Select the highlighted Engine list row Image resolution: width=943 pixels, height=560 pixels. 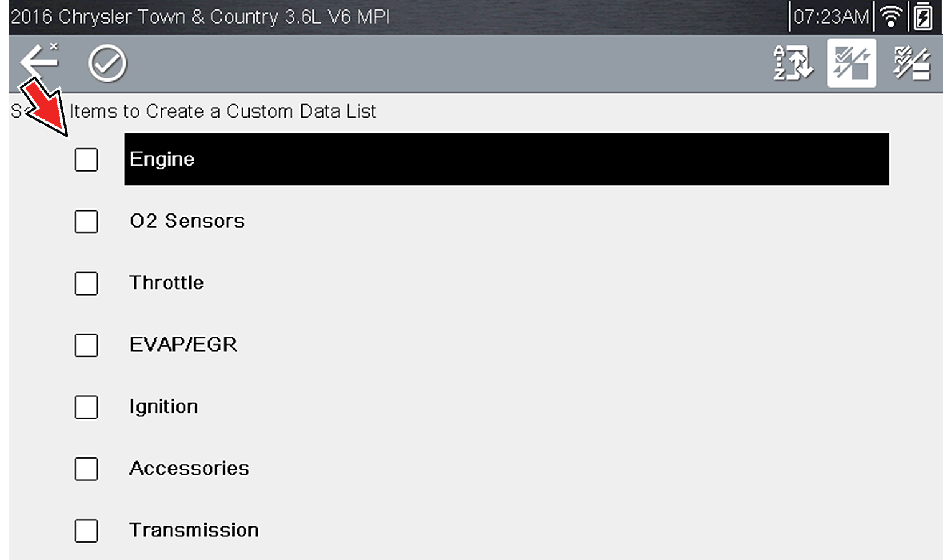[x=506, y=159]
